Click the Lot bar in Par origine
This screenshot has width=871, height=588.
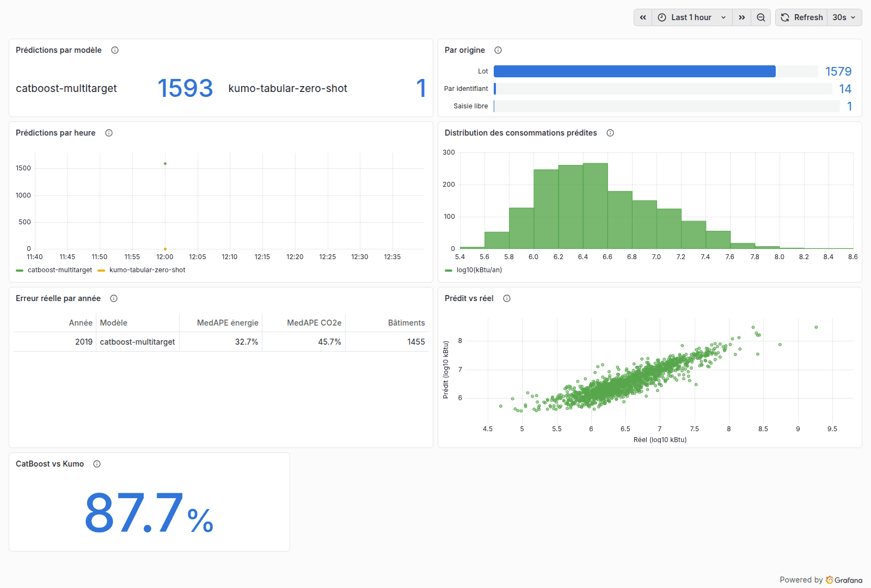click(x=635, y=71)
